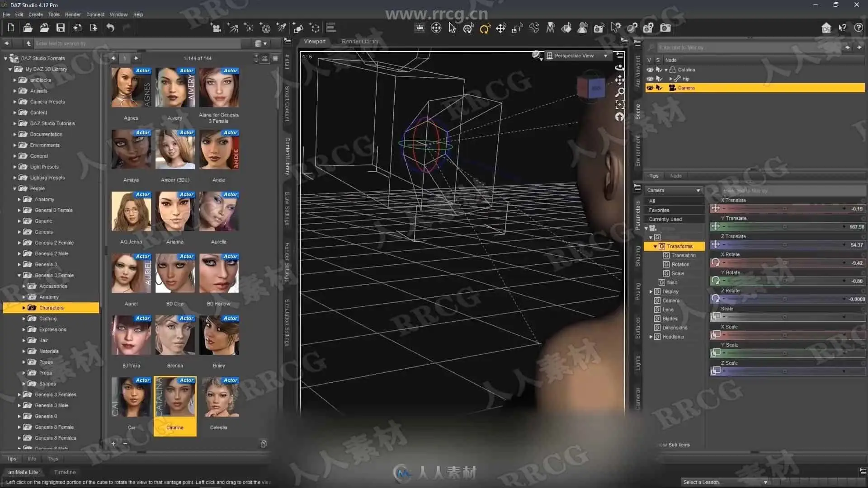Image resolution: width=868 pixels, height=488 pixels.
Task: Select Currently Used parameter filter
Action: (x=665, y=219)
